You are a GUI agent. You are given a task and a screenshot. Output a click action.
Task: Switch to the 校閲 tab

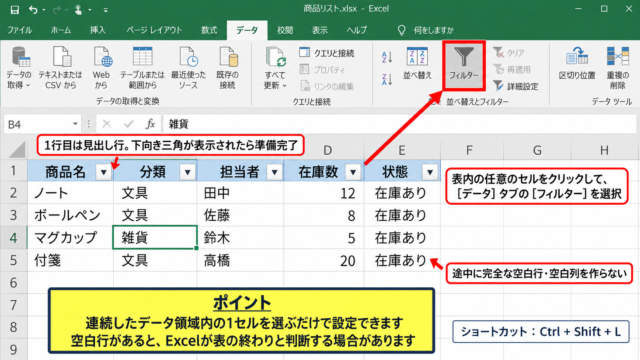(284, 30)
